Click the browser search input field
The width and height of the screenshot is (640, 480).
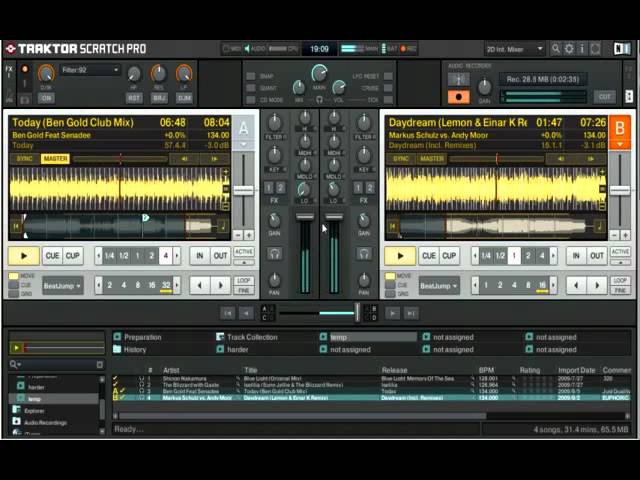60,364
